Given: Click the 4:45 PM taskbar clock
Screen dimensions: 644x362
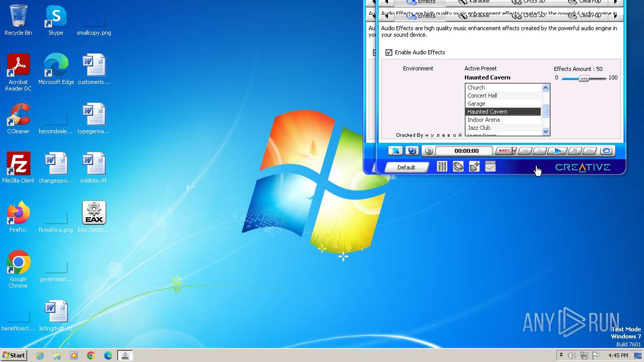Looking at the screenshot, I should (x=618, y=355).
